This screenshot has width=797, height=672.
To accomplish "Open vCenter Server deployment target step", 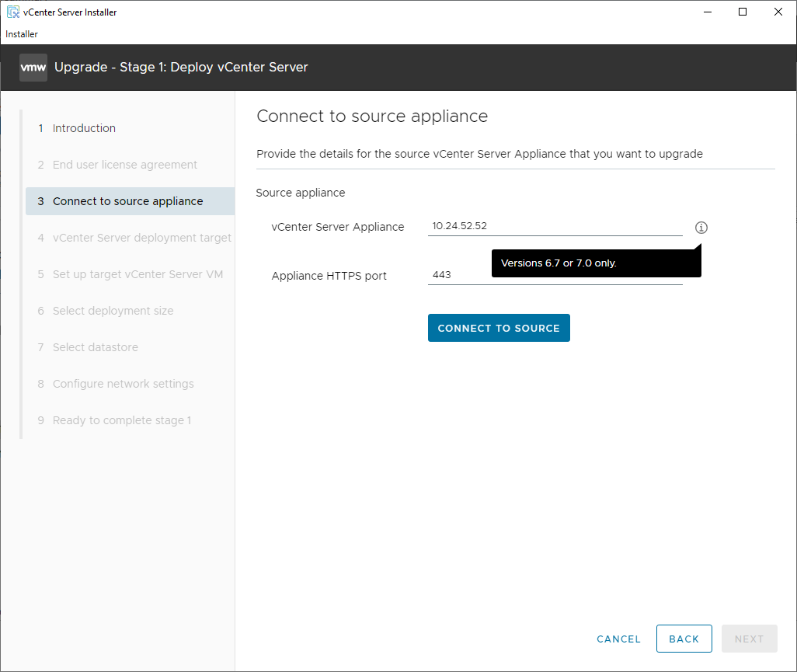I will 141,238.
